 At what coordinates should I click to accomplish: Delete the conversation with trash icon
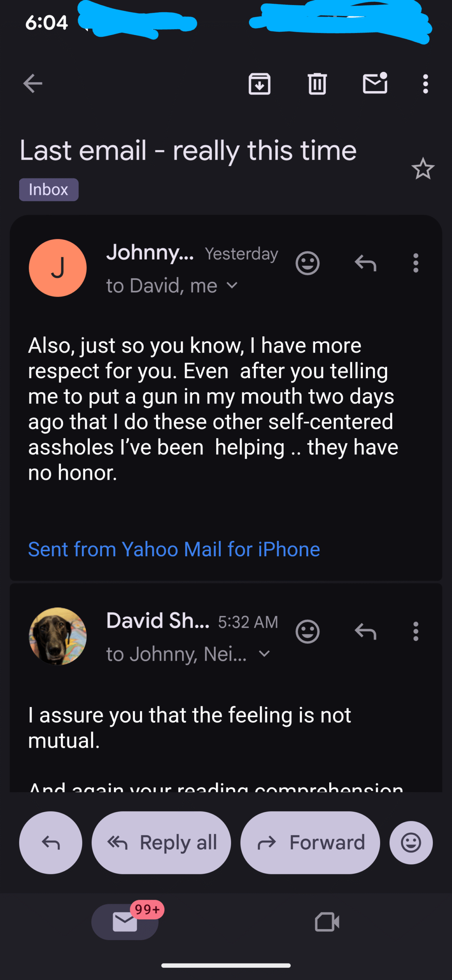point(317,83)
